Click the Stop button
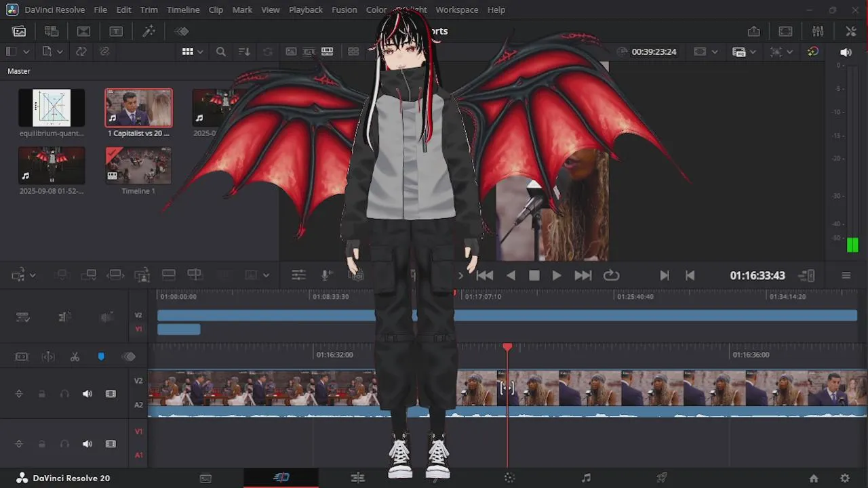 [534, 275]
